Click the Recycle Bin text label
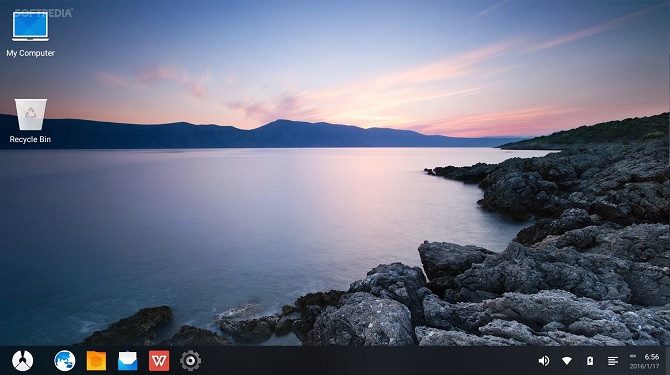Viewport: 670px width, 375px height. pos(30,139)
